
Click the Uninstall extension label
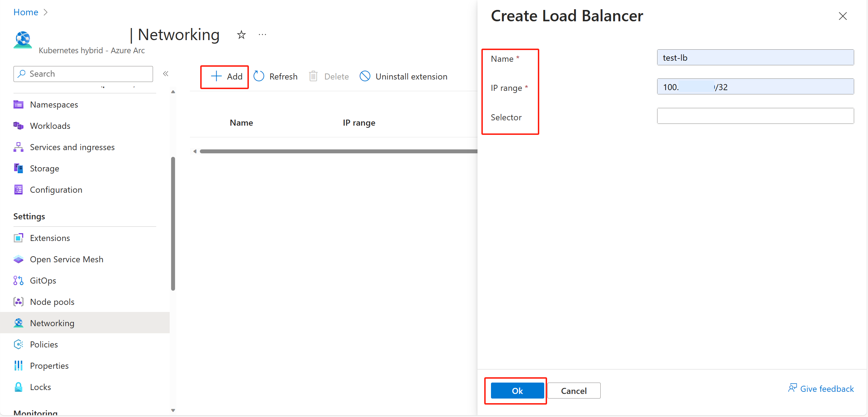[x=411, y=76]
